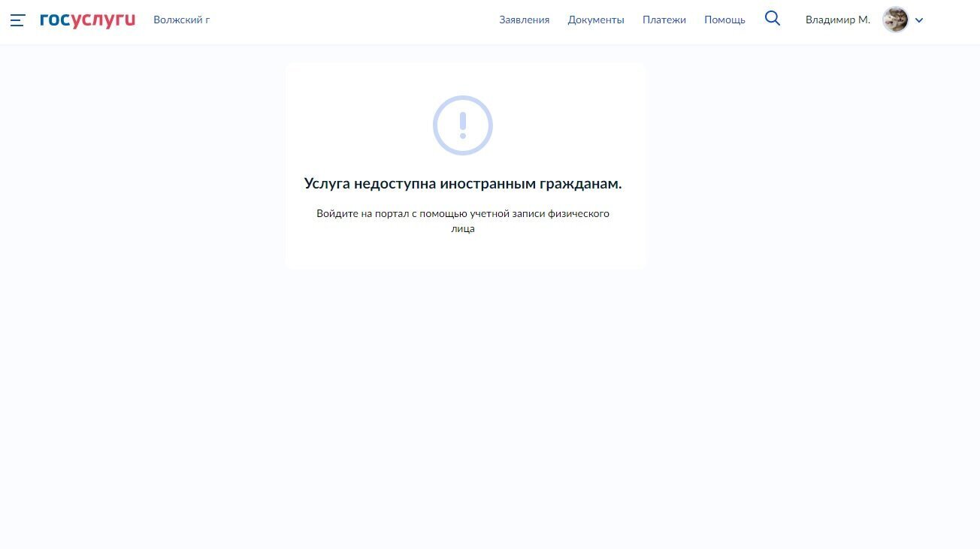Go to Документы
The image size is (980, 549).
pyautogui.click(x=596, y=20)
